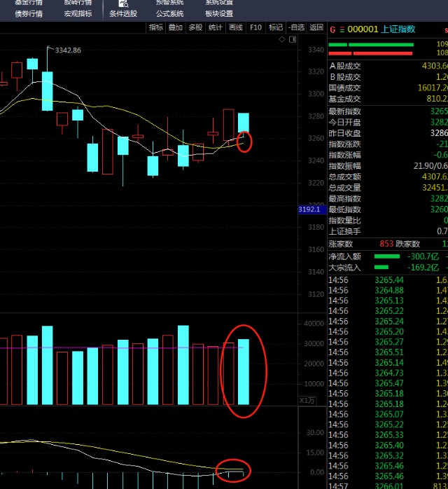Screen dimensions: 448x489
Task: Remove from watchlist via -自选
Action: (297, 27)
